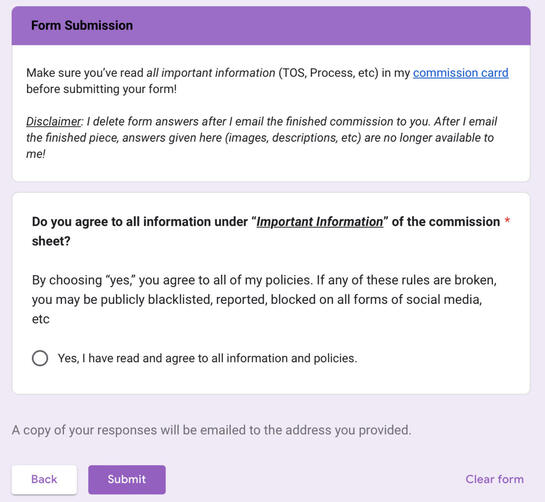This screenshot has height=502, width=545.
Task: Go to previous page with Back button
Action: pyautogui.click(x=44, y=479)
